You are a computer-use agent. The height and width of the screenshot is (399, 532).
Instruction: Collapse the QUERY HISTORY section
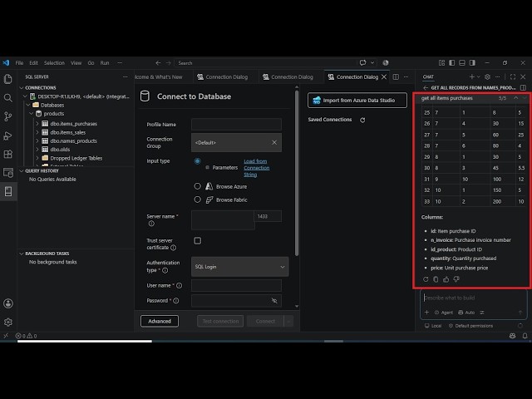(22, 170)
